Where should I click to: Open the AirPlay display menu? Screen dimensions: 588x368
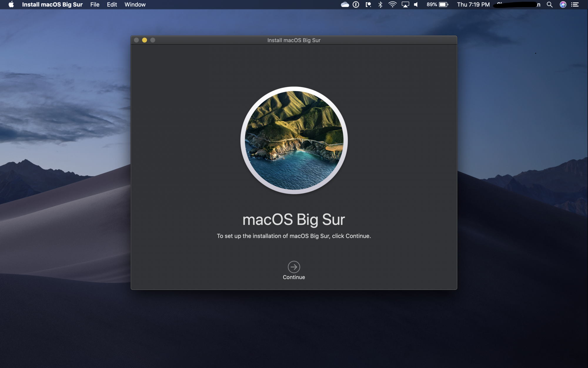click(405, 4)
